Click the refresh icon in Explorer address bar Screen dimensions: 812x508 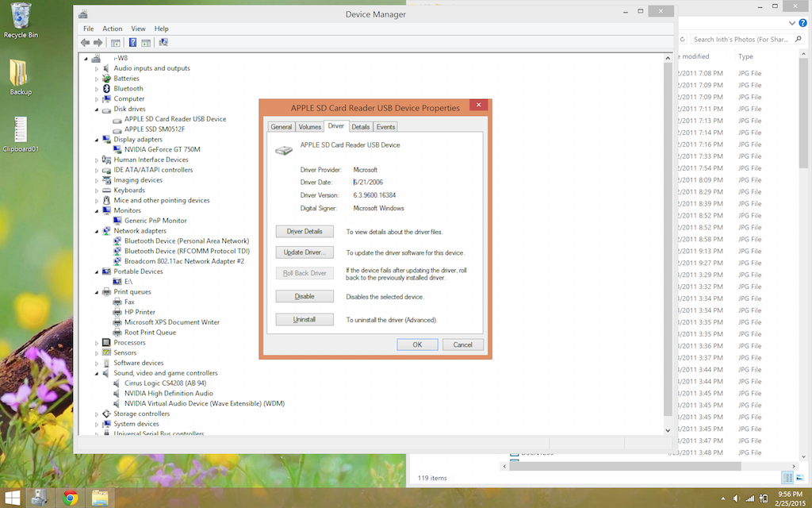click(x=683, y=40)
